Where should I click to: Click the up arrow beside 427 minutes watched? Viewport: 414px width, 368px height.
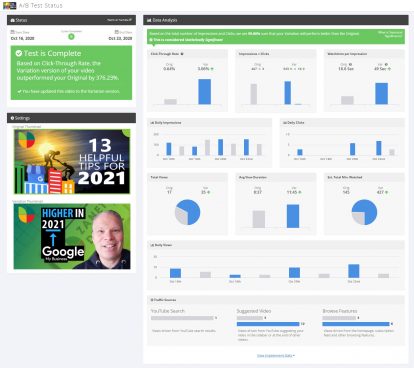pos(387,192)
